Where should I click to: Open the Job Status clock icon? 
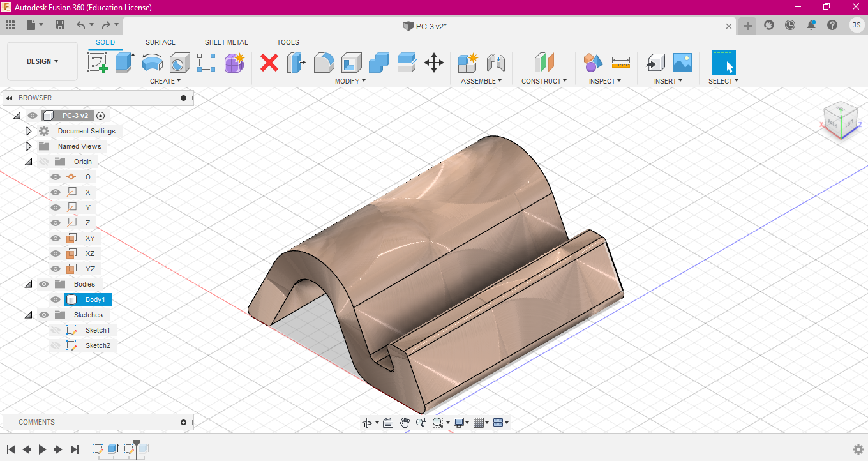point(790,25)
